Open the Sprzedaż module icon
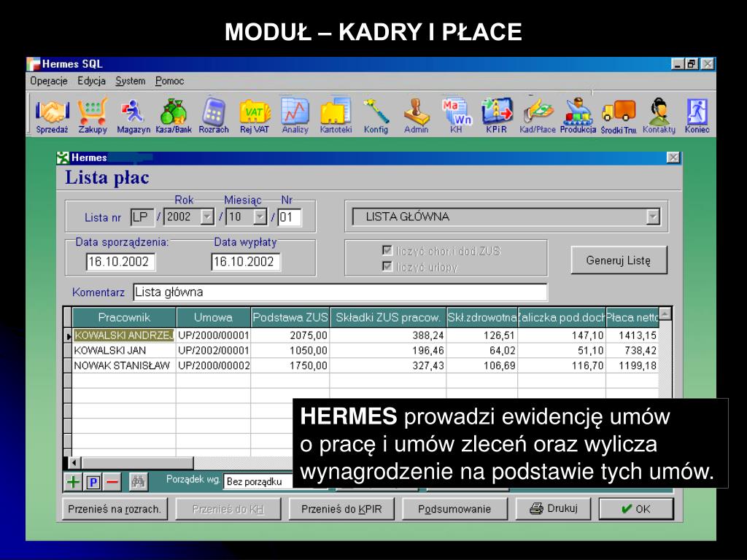This screenshot has height=560, width=747. click(52, 116)
